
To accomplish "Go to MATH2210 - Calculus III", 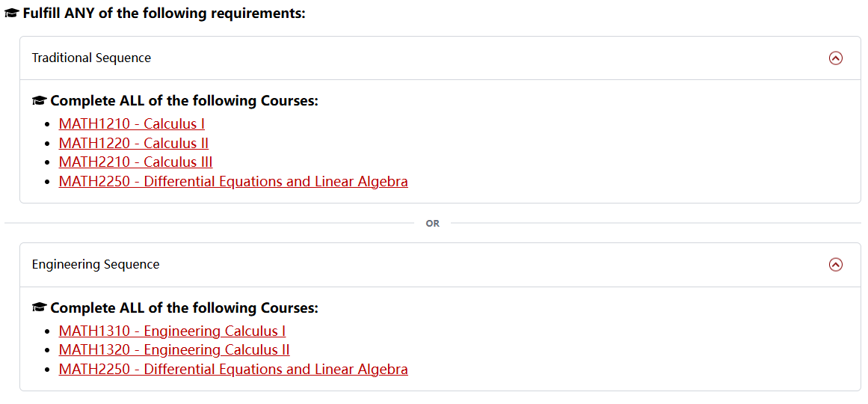I will [135, 162].
